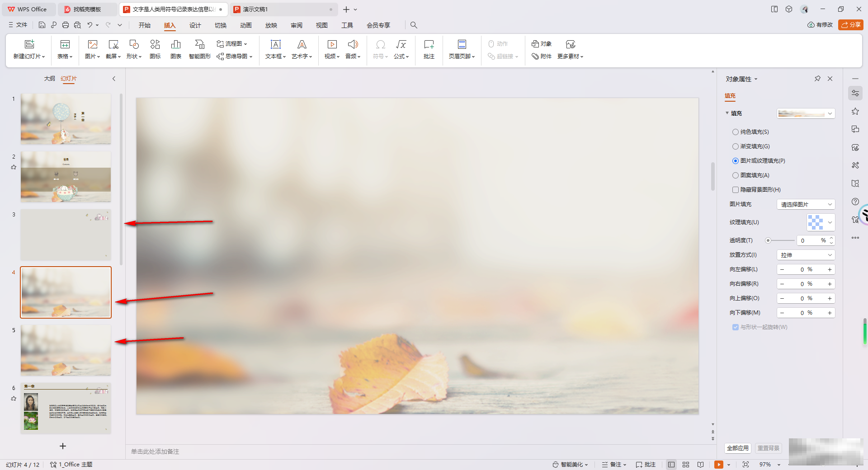
Task: Click the 图表 (chart) insert icon
Action: [x=176, y=49]
